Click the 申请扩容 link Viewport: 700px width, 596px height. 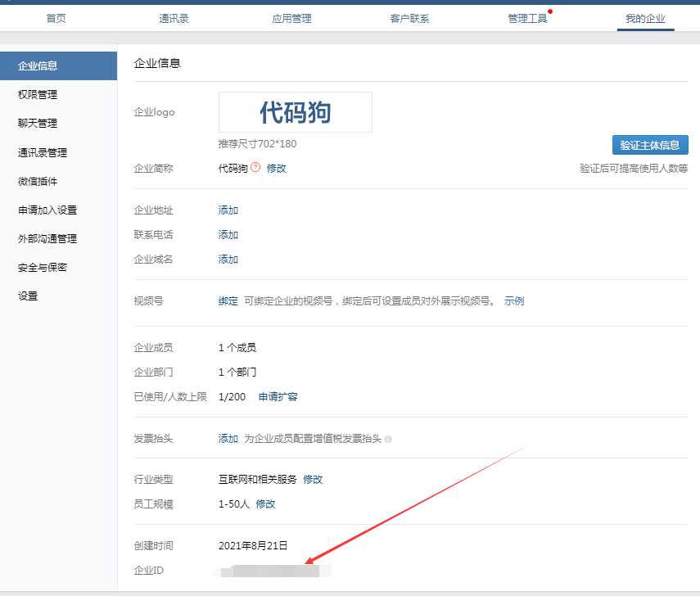click(x=278, y=397)
